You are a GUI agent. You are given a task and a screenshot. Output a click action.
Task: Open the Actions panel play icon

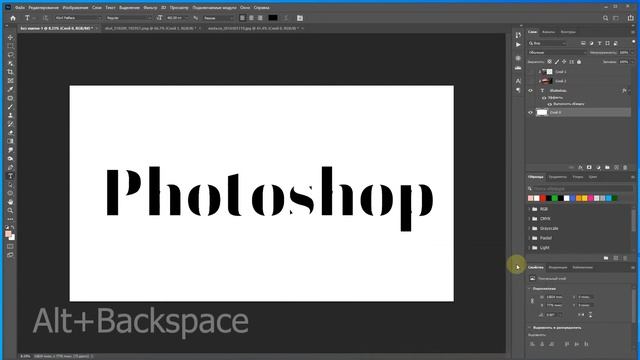pos(518,45)
